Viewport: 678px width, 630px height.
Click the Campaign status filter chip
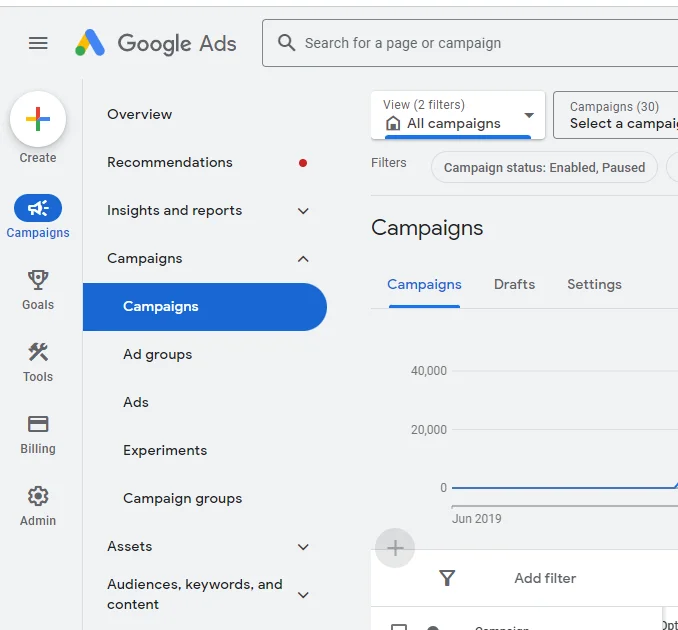pos(544,167)
